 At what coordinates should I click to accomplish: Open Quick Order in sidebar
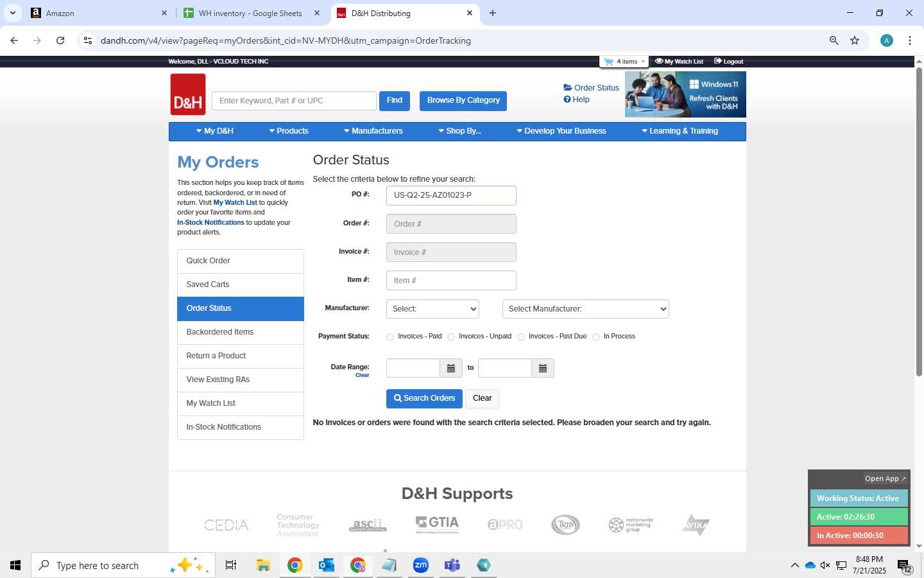(x=241, y=261)
